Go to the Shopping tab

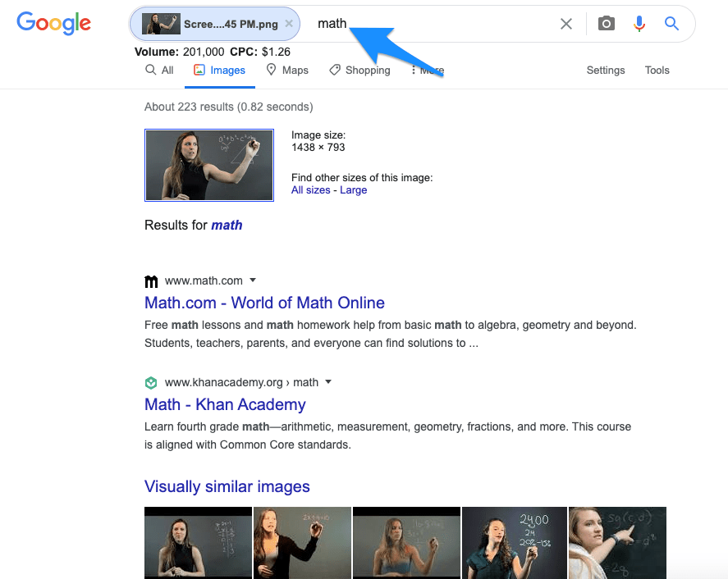pos(359,70)
